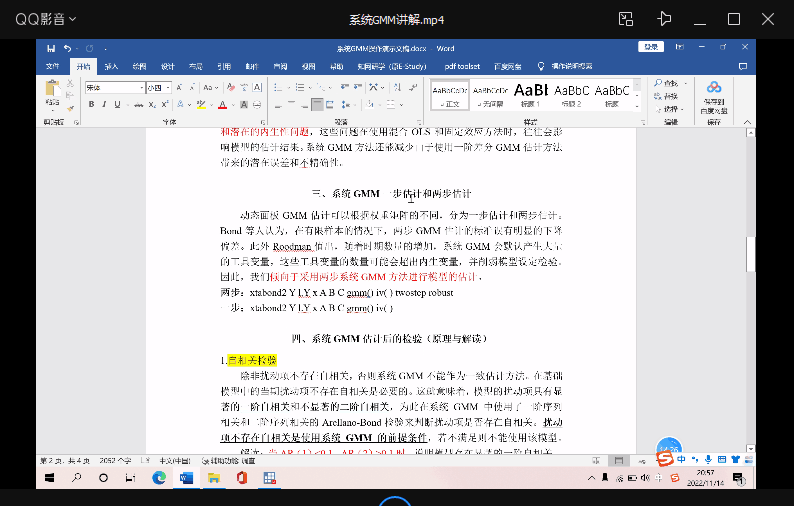Select the 开始 ribbon tab
Screen dimensions: 794x506
[83, 66]
